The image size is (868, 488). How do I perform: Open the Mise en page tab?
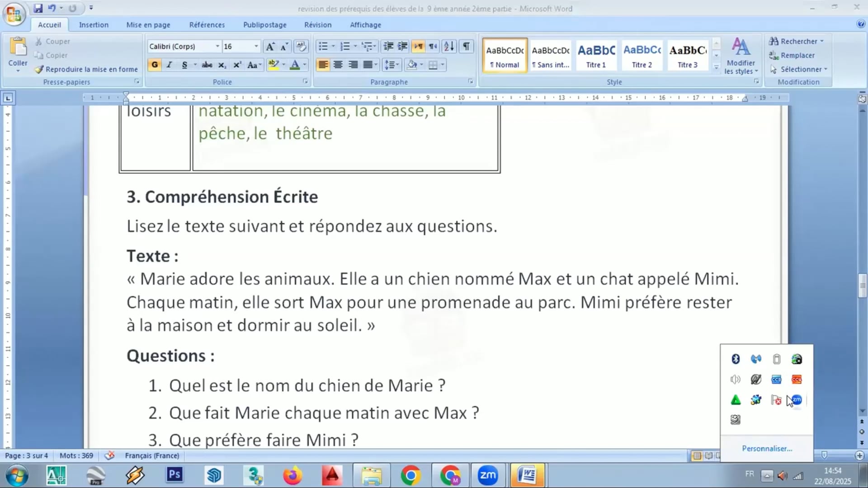148,25
